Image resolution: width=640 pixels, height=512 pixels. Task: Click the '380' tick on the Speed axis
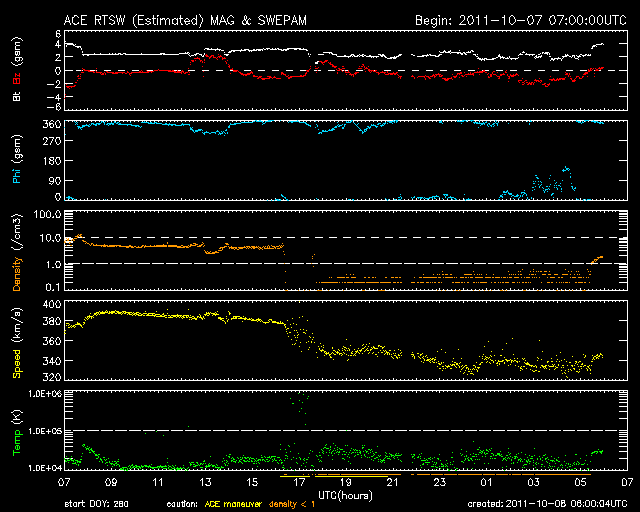(52, 321)
